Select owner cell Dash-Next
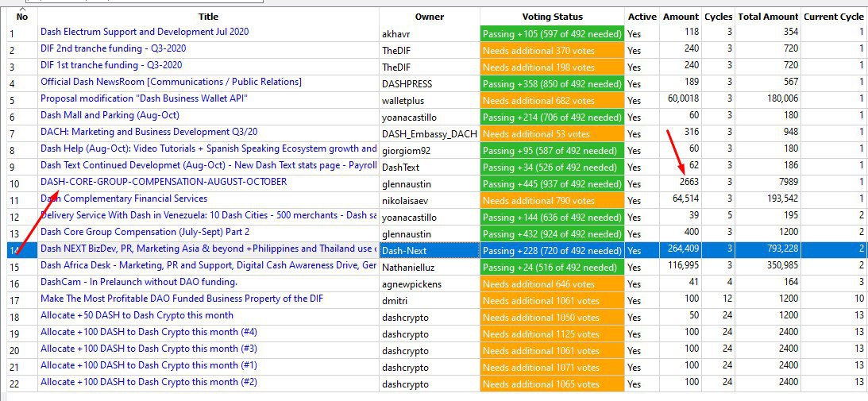The image size is (868, 401). (x=430, y=250)
